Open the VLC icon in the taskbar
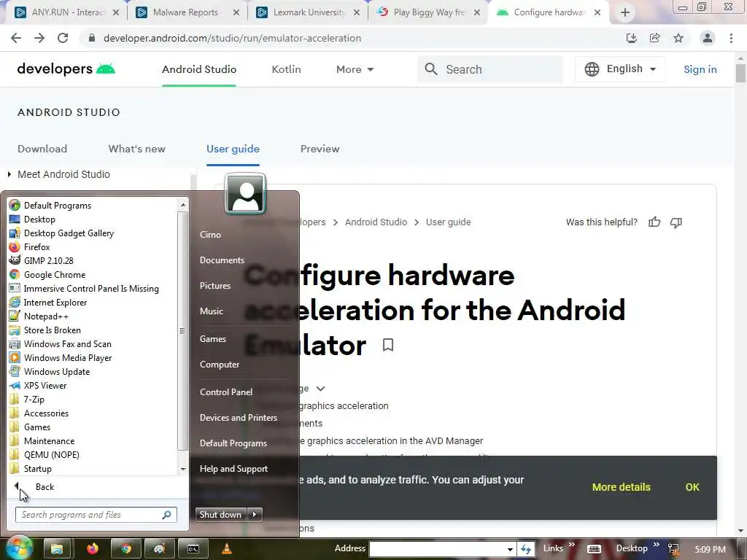This screenshot has height=560, width=747. [x=227, y=548]
